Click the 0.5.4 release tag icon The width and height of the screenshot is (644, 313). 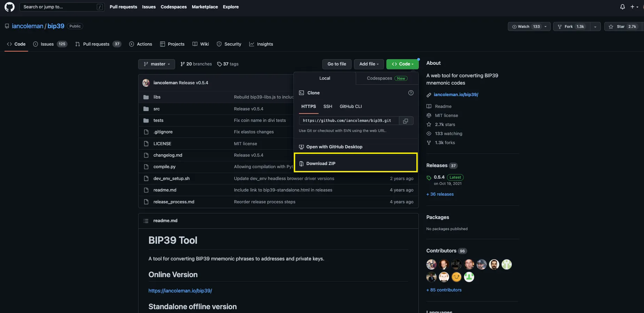point(429,178)
